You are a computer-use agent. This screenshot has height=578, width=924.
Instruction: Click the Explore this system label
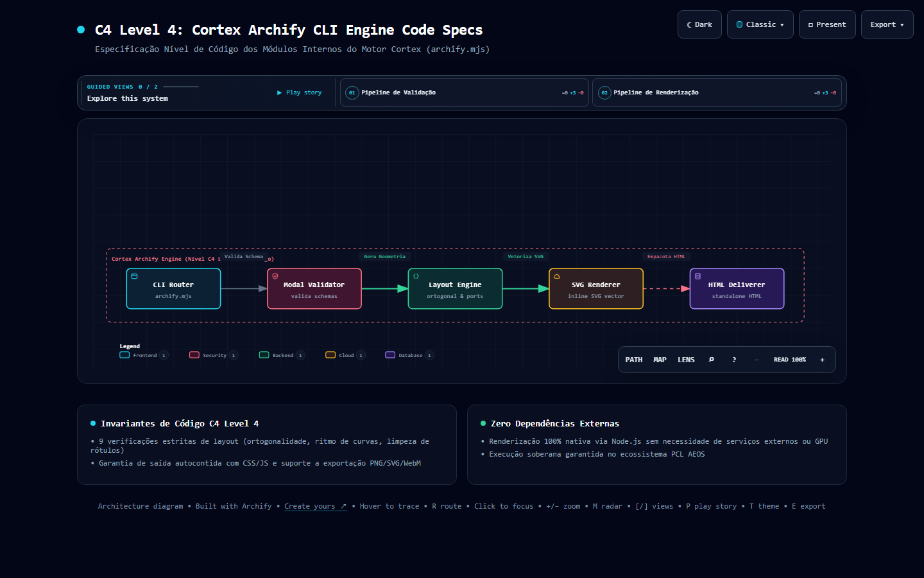128,98
